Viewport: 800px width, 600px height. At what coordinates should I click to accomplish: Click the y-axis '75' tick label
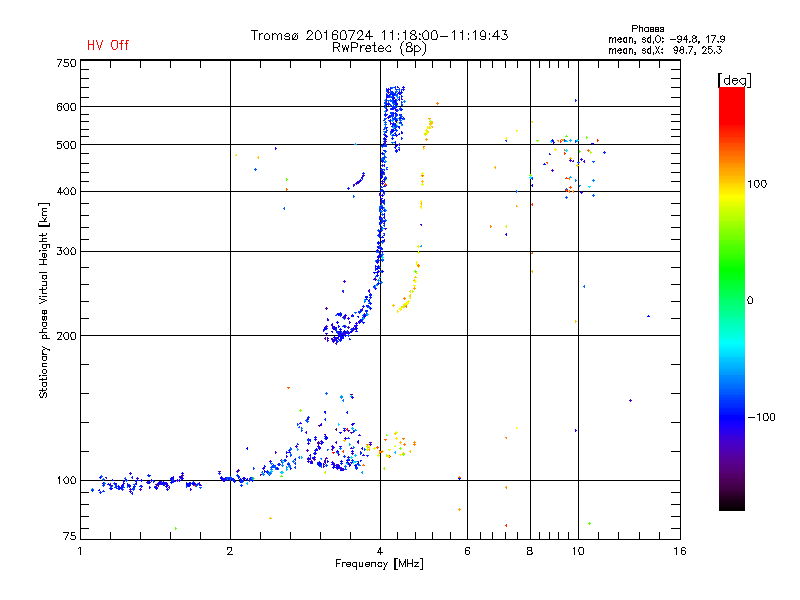[70, 536]
